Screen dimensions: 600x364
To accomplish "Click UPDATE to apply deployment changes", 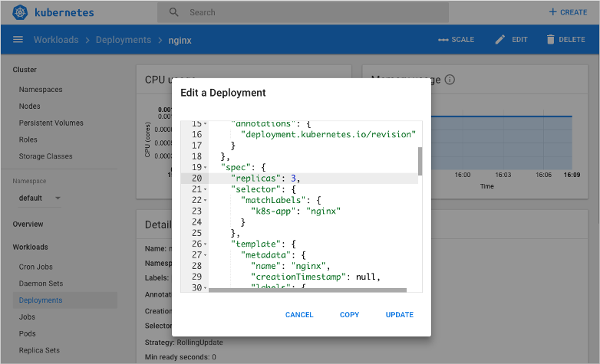I will point(400,315).
